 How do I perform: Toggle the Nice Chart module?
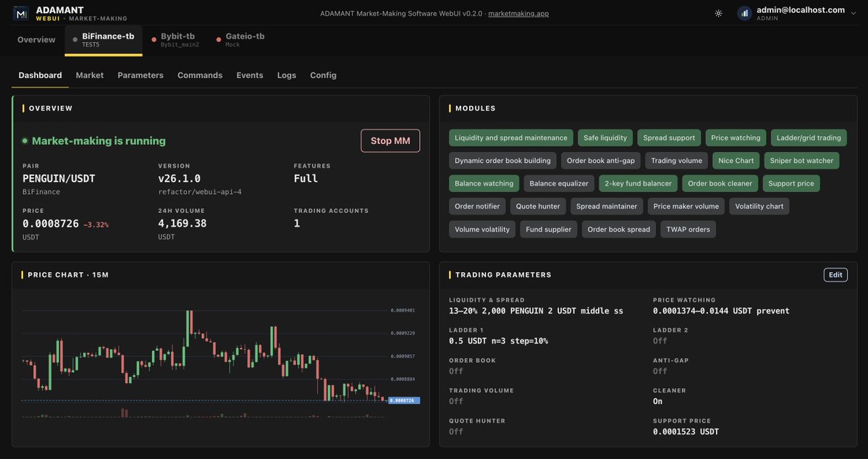click(x=736, y=161)
